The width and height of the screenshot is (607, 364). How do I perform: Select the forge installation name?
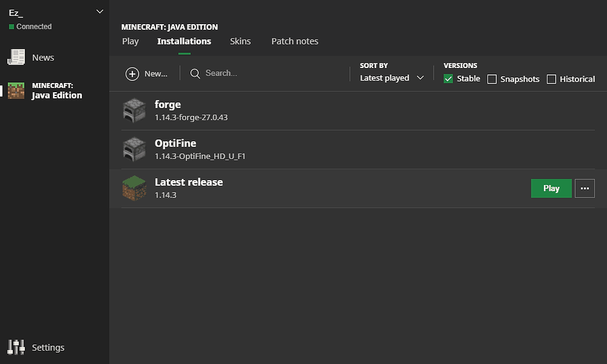168,105
